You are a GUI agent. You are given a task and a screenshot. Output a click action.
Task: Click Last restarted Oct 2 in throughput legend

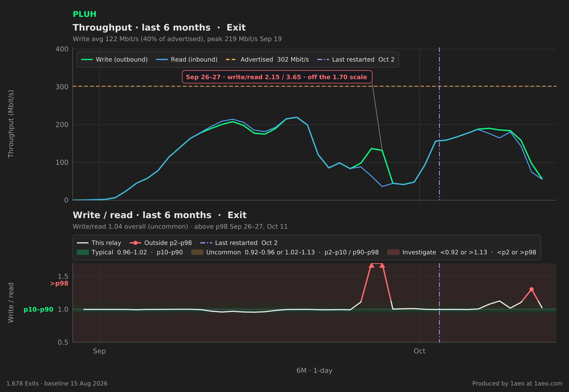point(356,60)
